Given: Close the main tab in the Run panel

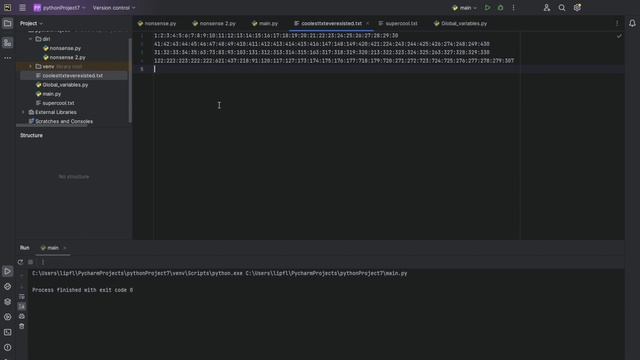Looking at the screenshot, I should [64, 248].
